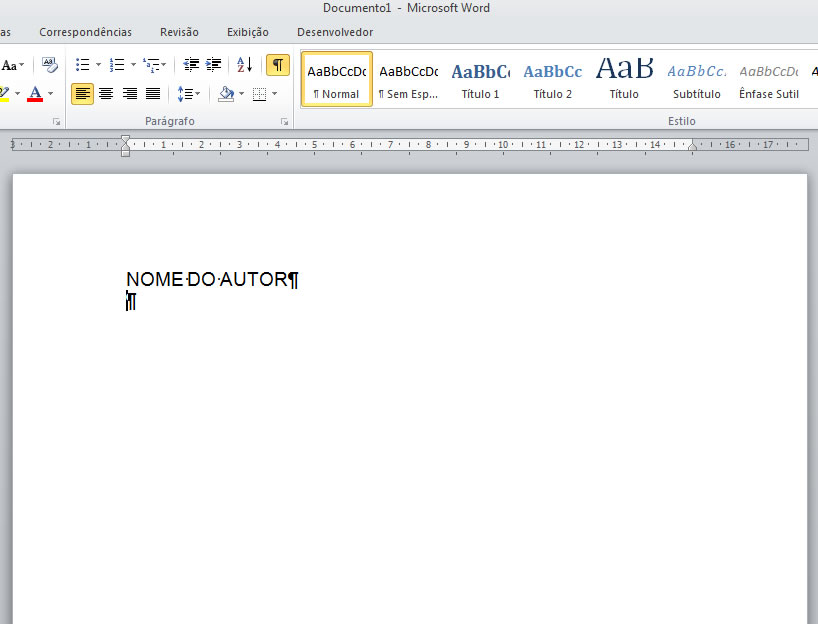Apply the Normal style

point(337,79)
